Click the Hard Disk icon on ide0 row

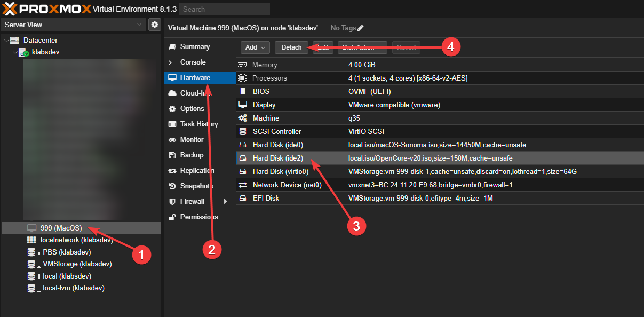point(243,145)
